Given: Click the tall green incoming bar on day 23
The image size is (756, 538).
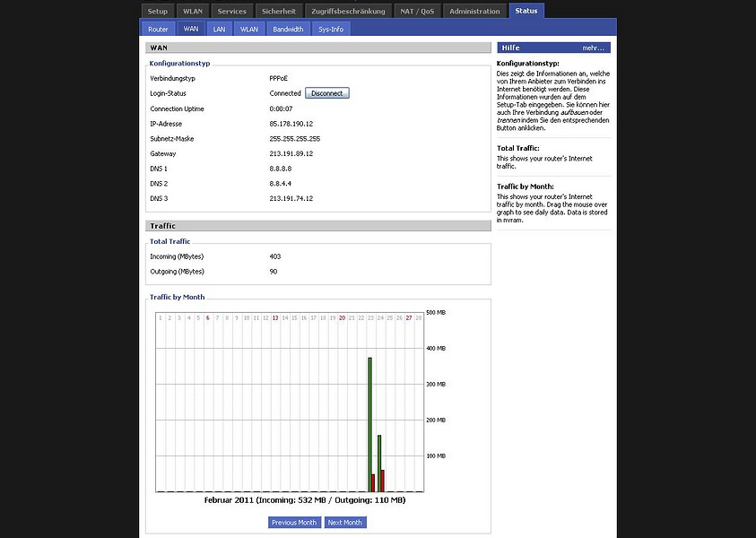Looking at the screenshot, I should [369, 421].
